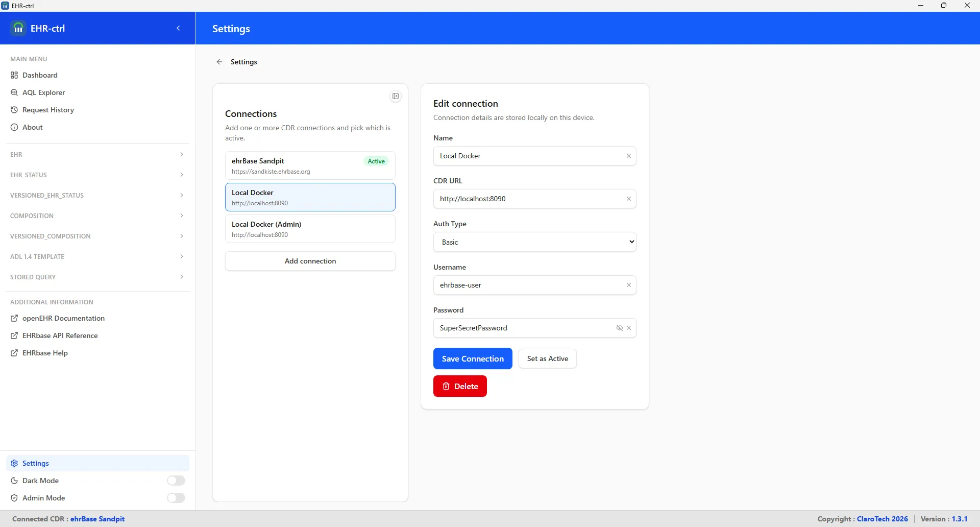Select the Local Docker connection card
980x527 pixels.
[x=310, y=197]
